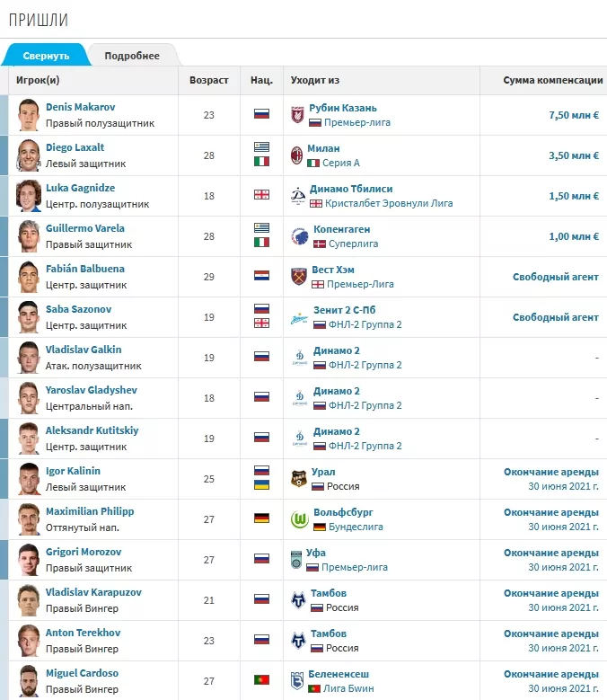Click the Copenhagen club crest icon
Image resolution: width=607 pixels, height=700 pixels.
[x=299, y=236]
